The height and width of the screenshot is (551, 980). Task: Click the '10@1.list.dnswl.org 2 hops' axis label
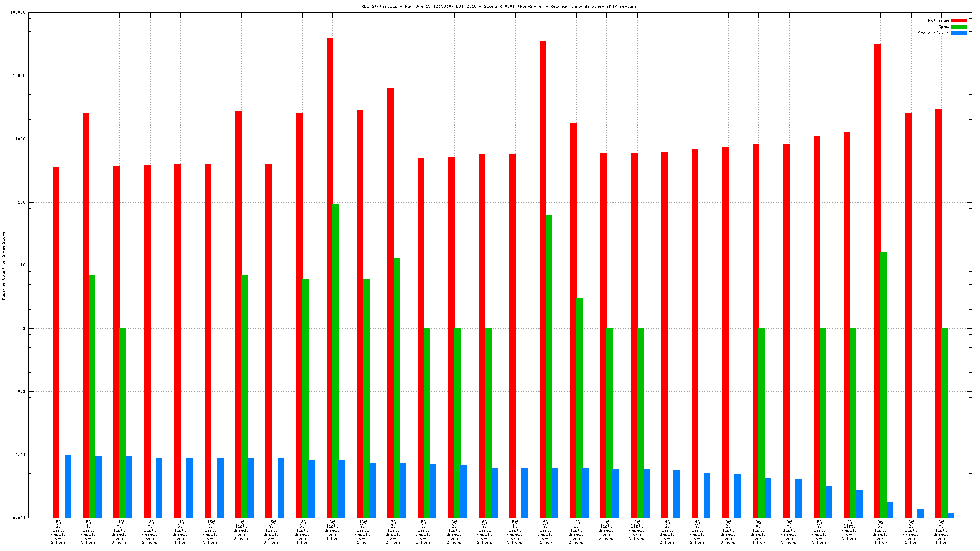576,532
